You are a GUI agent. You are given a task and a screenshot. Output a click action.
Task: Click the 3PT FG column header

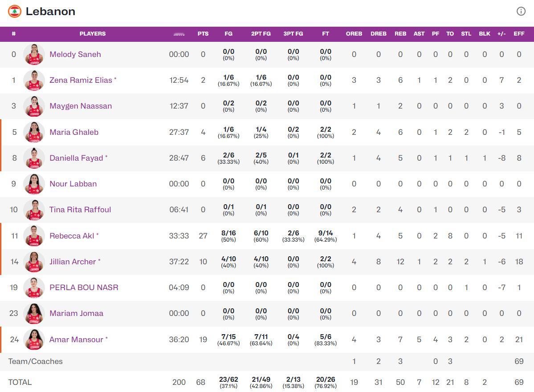pos(293,34)
